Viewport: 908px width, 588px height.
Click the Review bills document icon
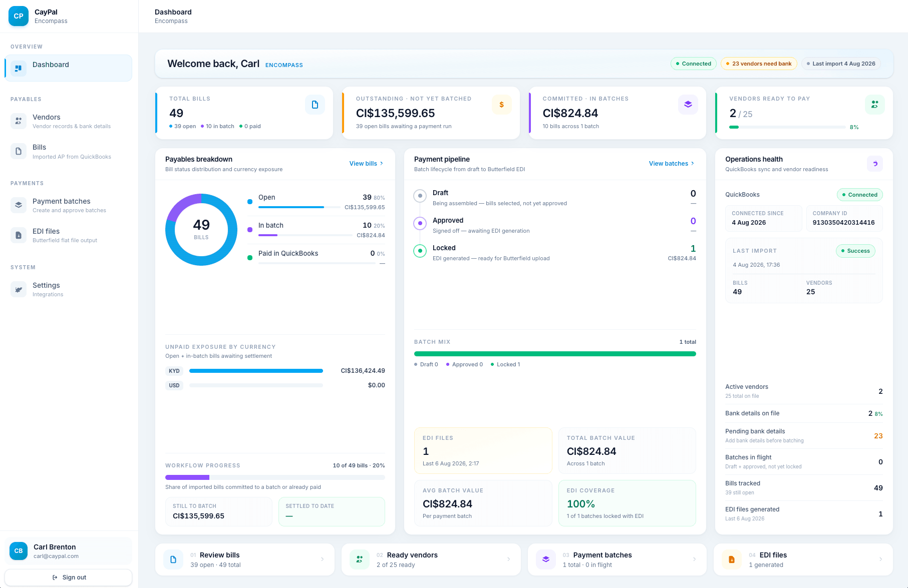pyautogui.click(x=173, y=559)
